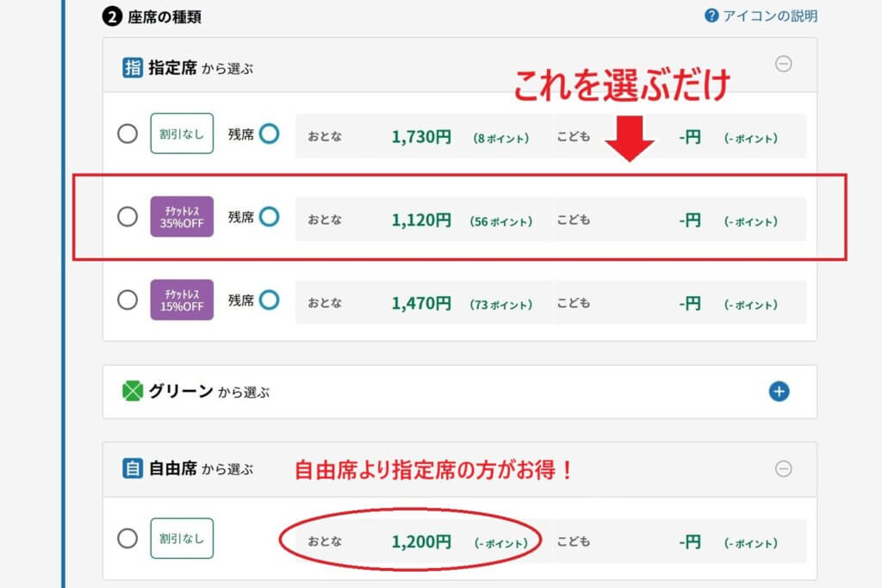Click seat availability circle in 1,120円 row
Screen dimensions: 882x588
(269, 217)
